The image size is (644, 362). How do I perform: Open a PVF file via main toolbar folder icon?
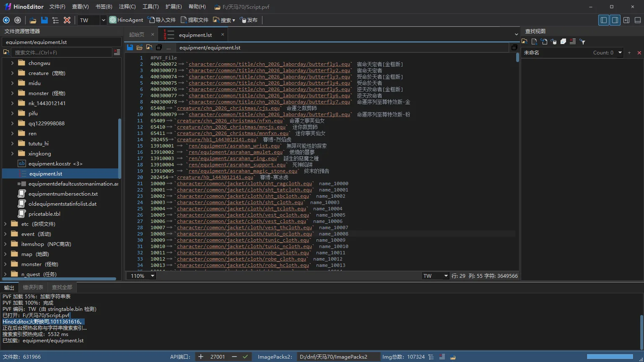point(33,20)
